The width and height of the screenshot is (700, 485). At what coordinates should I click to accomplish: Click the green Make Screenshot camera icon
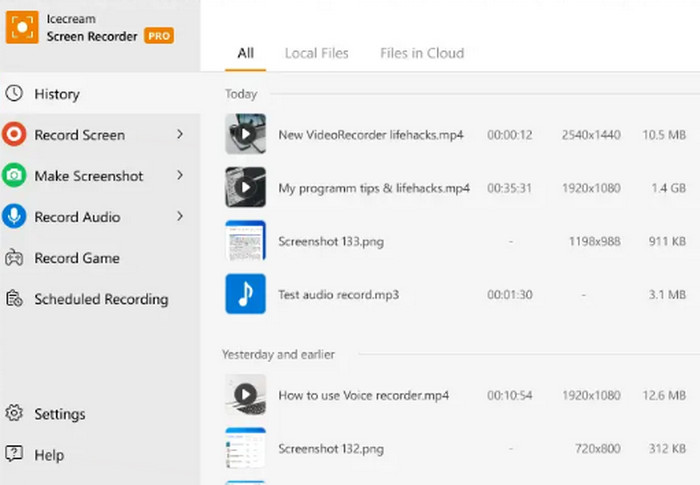coord(14,176)
